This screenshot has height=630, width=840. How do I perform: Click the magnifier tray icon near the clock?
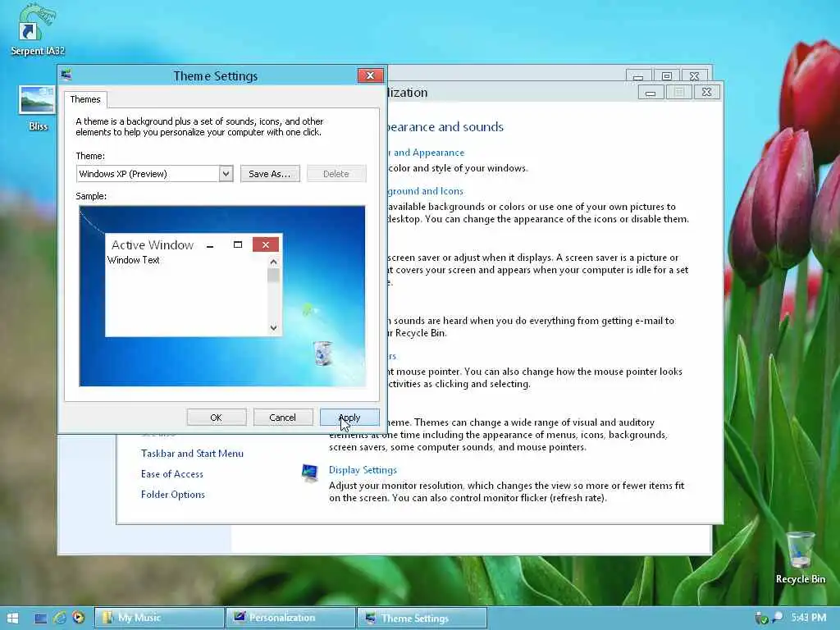coord(778,617)
